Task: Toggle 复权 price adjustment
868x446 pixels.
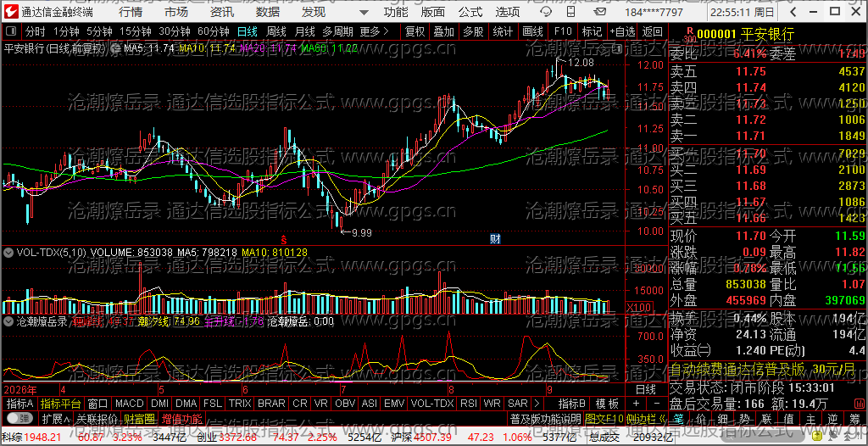Action: tap(415, 31)
